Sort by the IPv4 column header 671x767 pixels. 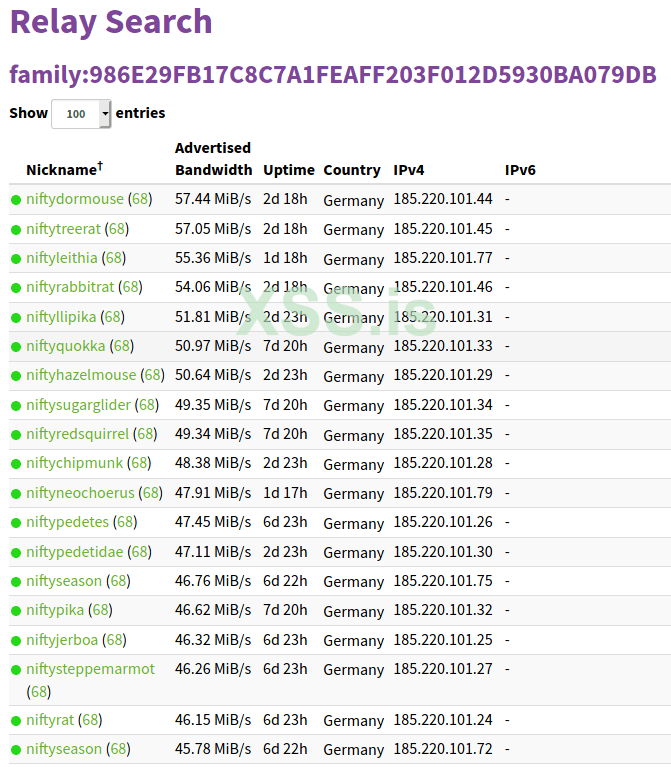[x=409, y=170]
